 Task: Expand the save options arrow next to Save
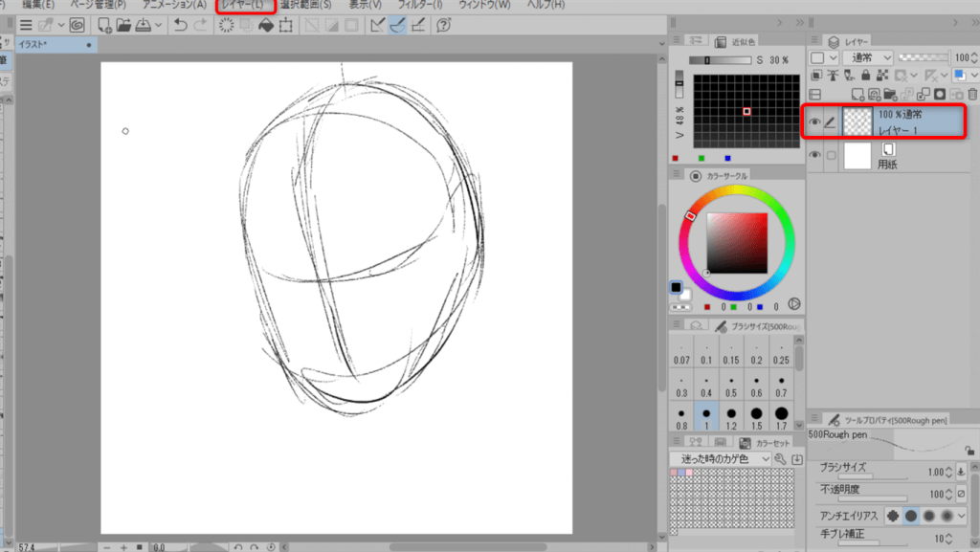[158, 25]
